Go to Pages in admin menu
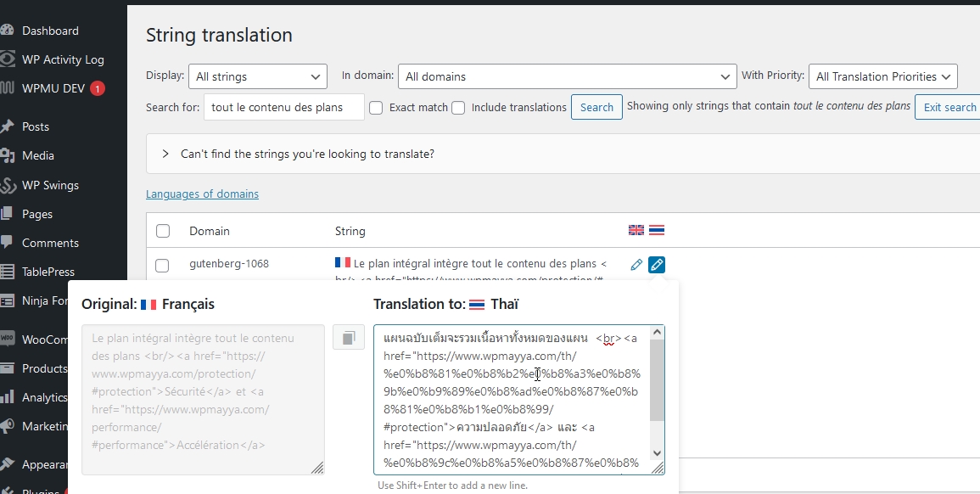This screenshot has width=980, height=494. [x=37, y=214]
